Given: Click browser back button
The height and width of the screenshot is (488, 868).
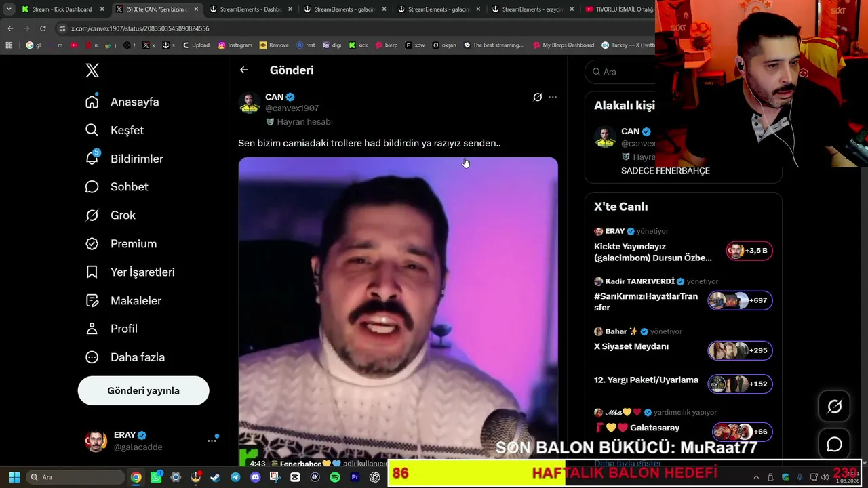Looking at the screenshot, I should coord(10,28).
